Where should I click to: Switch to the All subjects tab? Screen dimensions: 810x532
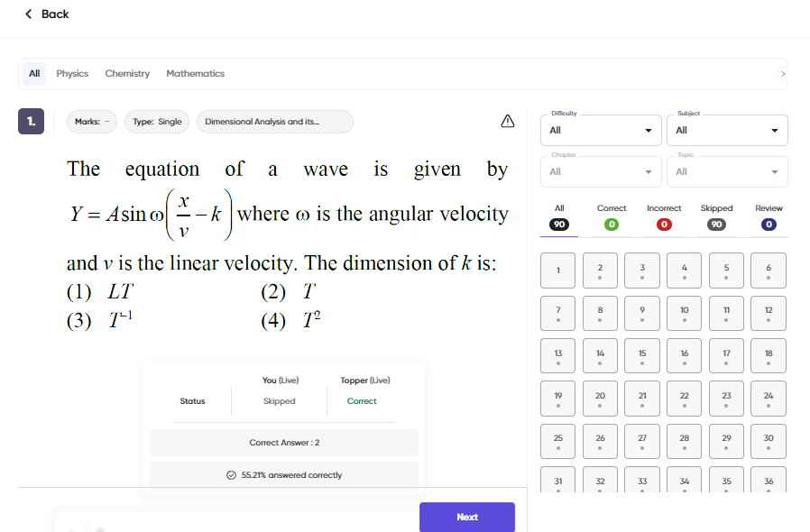point(34,73)
